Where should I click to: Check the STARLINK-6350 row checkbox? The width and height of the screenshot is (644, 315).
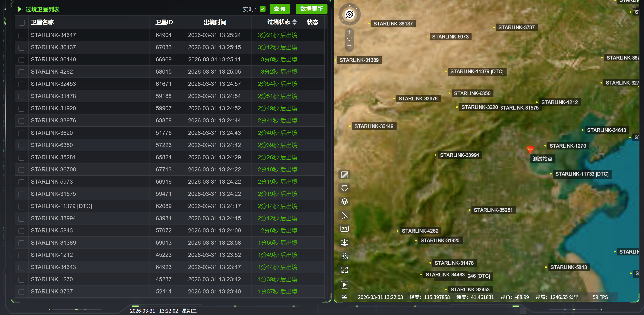coord(22,145)
